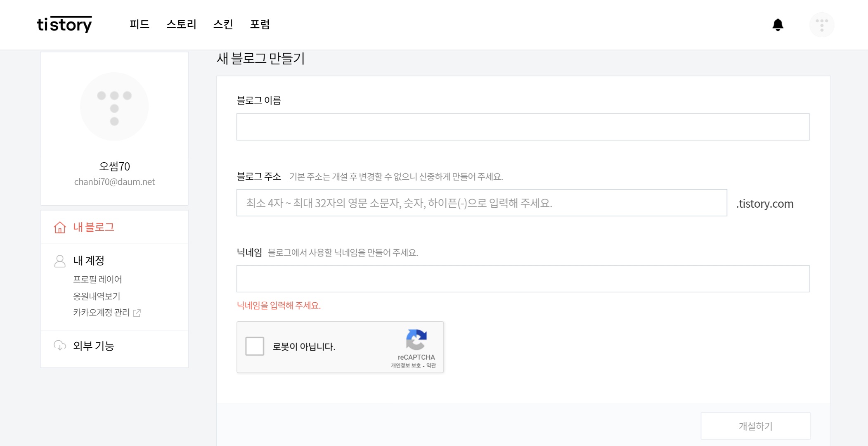Open profile avatar menu in header
The width and height of the screenshot is (868, 446).
(x=821, y=25)
